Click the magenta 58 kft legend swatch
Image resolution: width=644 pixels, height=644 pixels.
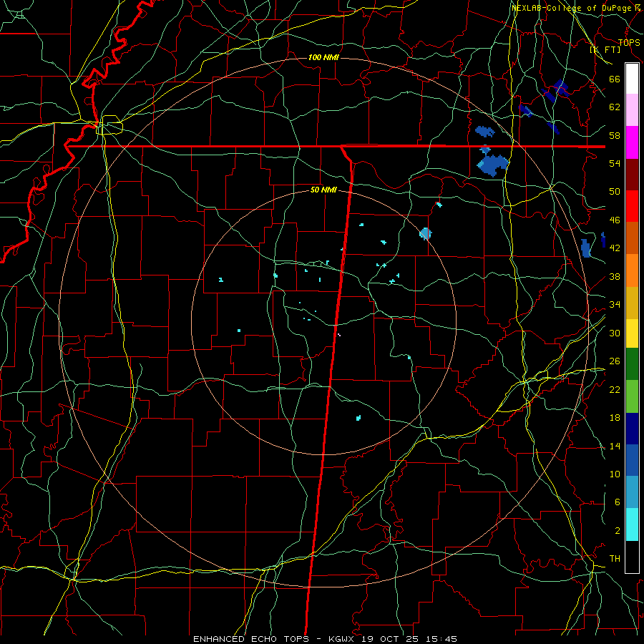pyautogui.click(x=632, y=142)
